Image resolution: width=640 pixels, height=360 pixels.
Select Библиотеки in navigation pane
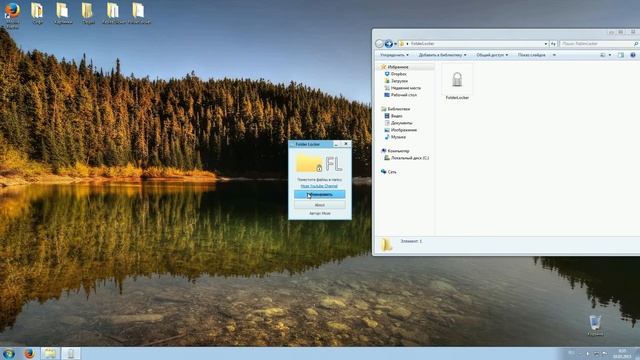[398, 109]
